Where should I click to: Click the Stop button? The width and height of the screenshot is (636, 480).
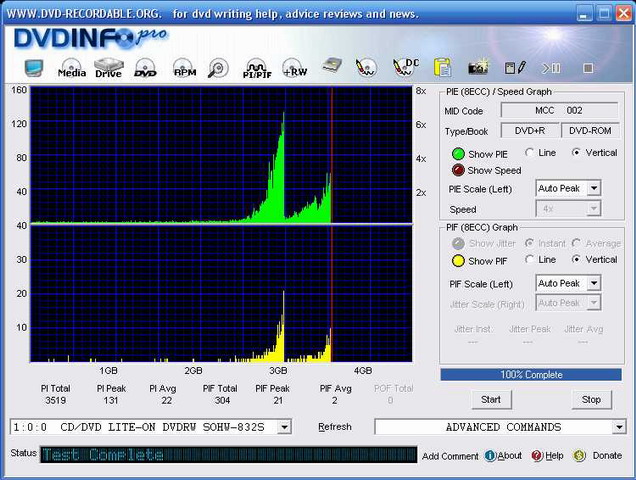click(x=591, y=400)
